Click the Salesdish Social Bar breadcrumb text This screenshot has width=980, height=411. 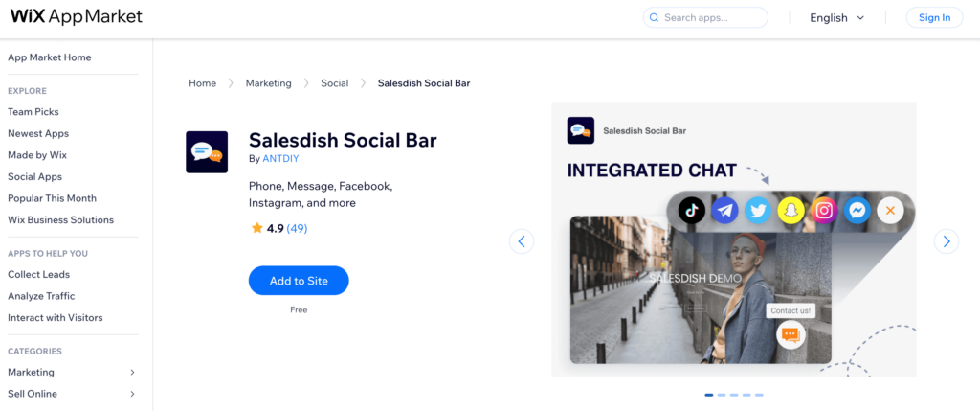[x=424, y=83]
